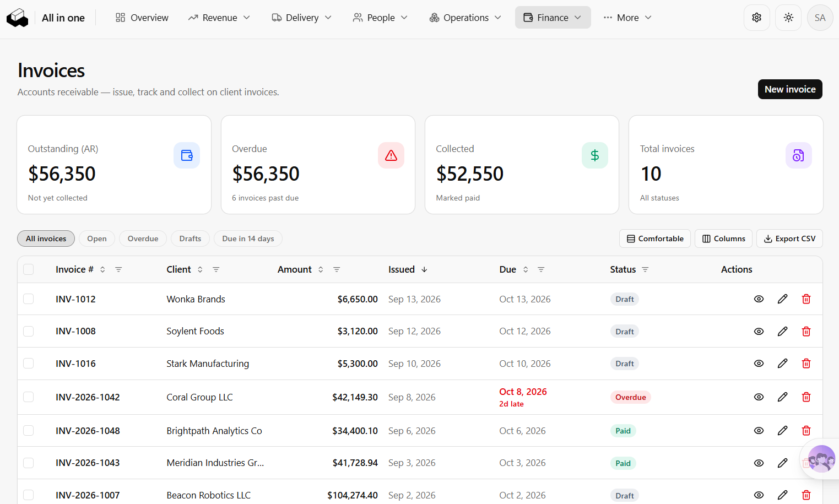The height and width of the screenshot is (504, 839).
Task: View Meridian Industries invoice eye icon
Action: (759, 463)
